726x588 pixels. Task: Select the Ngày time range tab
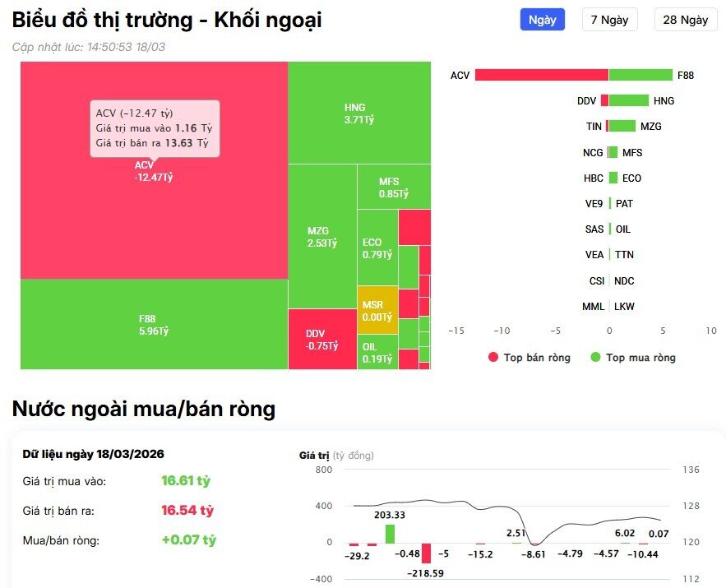point(542,20)
